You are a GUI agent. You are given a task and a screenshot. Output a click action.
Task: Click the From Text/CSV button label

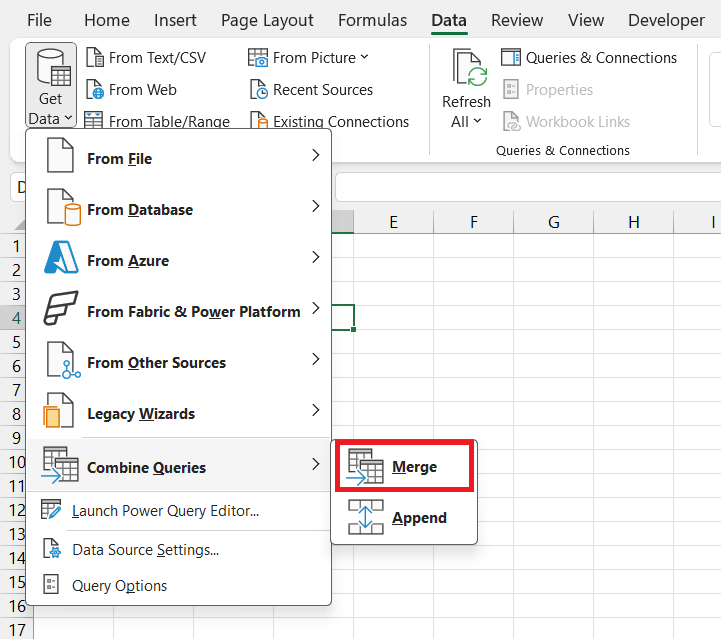(157, 58)
